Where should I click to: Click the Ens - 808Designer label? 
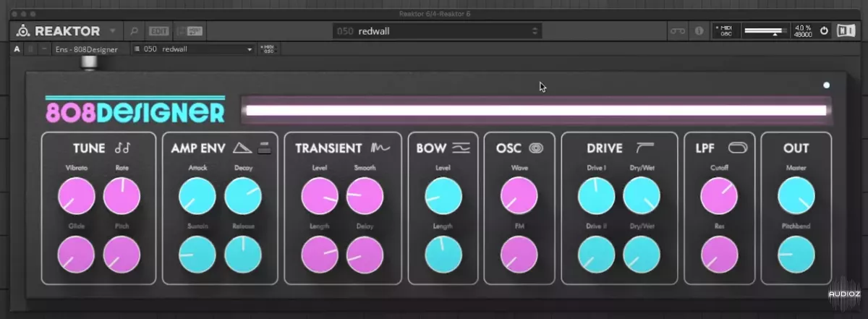tap(87, 49)
